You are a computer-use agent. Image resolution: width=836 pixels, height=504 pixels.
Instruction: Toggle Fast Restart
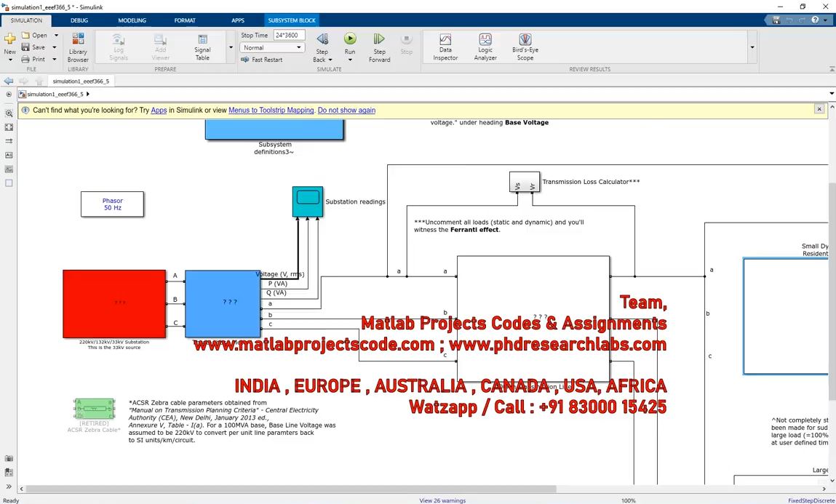262,60
